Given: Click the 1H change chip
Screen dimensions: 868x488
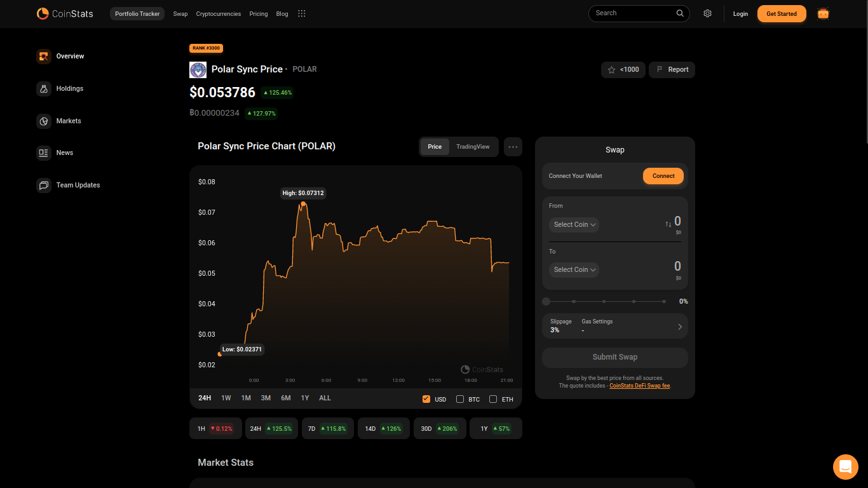Looking at the screenshot, I should point(215,428).
